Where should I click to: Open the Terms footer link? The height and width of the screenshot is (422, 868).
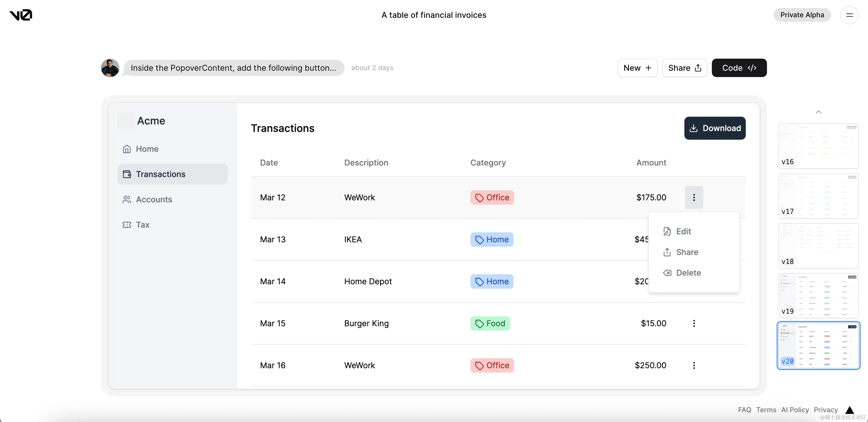click(x=766, y=410)
